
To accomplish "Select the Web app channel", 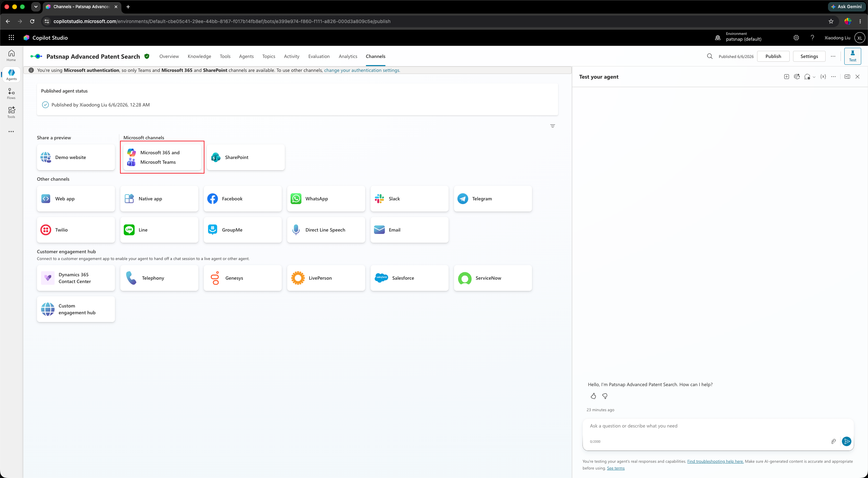I will [x=76, y=199].
